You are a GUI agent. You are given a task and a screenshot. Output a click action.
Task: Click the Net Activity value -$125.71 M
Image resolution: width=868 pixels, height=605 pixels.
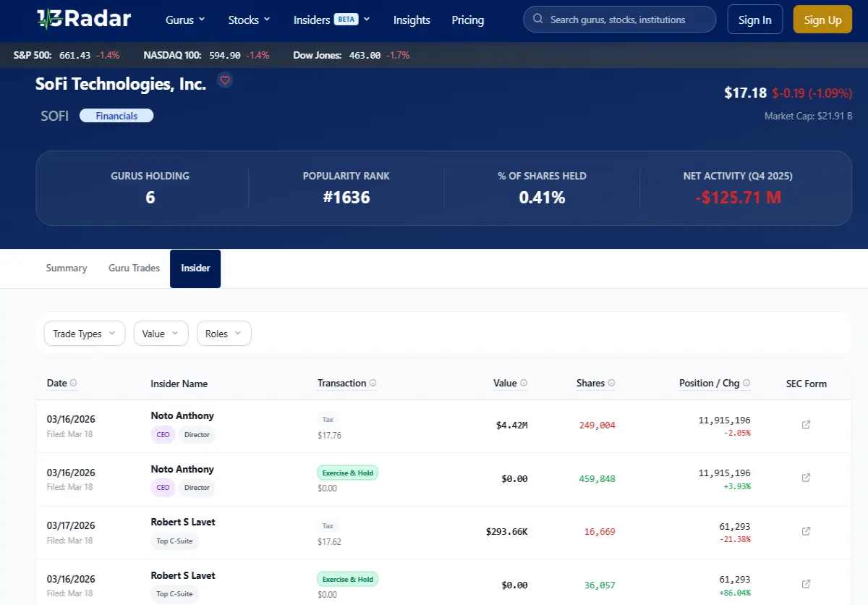(738, 197)
